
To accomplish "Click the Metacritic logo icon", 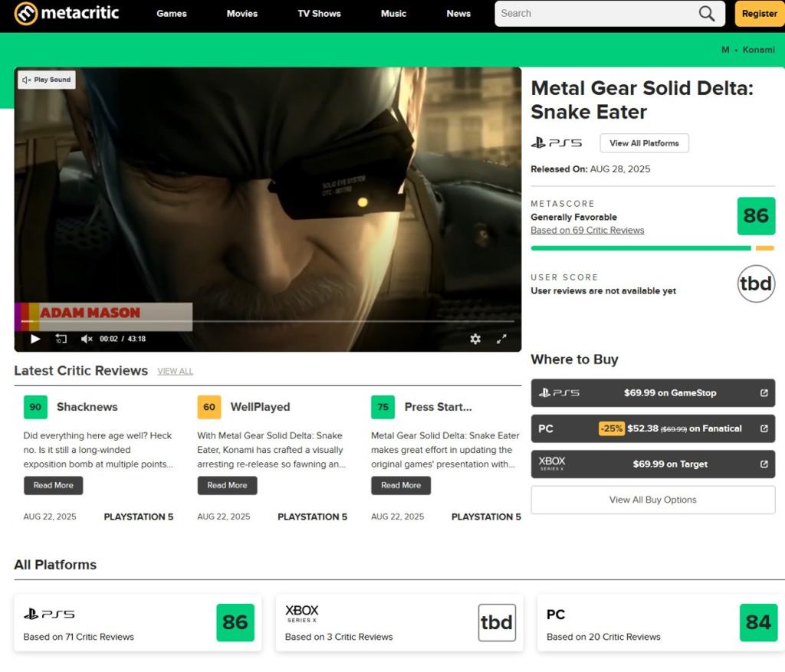I will 25,14.
